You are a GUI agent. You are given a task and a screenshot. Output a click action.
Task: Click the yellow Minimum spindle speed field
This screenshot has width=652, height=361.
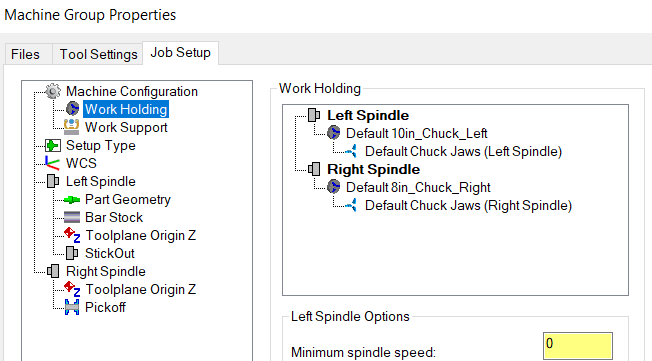(x=578, y=345)
